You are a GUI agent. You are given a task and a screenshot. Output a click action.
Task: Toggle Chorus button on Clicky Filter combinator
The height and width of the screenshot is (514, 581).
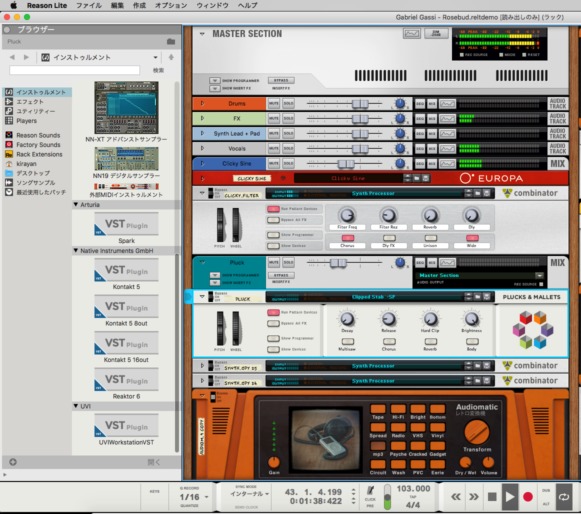tap(348, 238)
